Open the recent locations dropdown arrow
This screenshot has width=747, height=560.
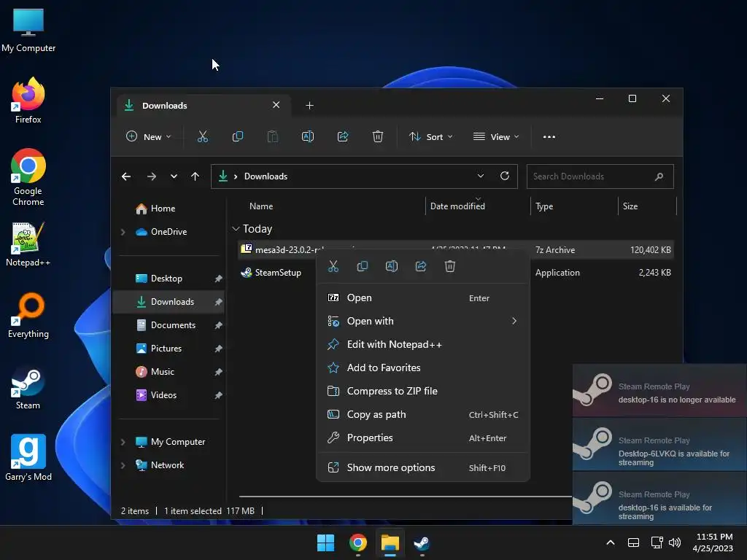coord(174,176)
